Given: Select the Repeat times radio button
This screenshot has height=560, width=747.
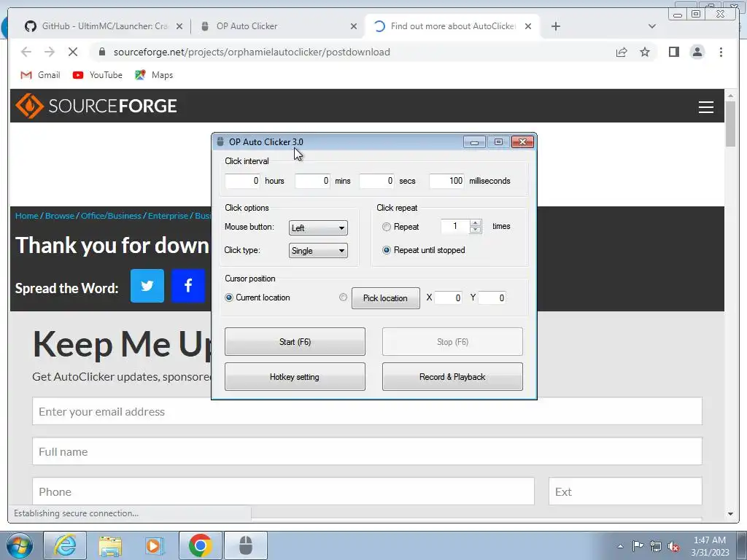Looking at the screenshot, I should [x=387, y=227].
